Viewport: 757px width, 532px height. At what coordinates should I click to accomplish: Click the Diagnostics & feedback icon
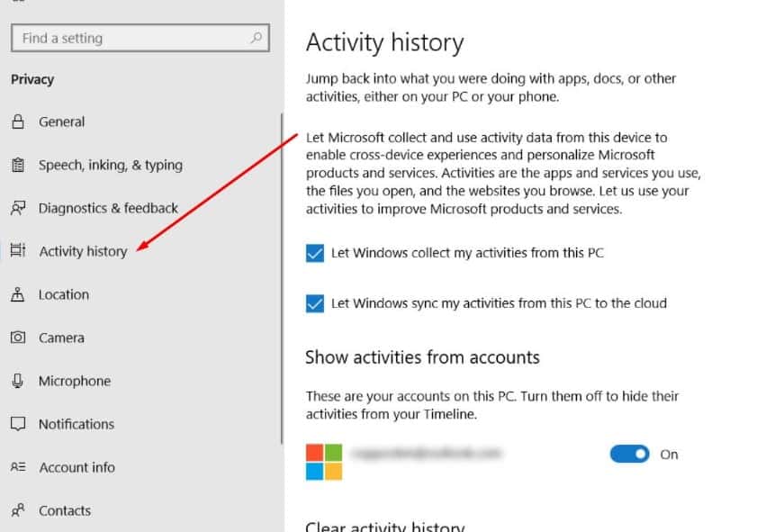[18, 208]
